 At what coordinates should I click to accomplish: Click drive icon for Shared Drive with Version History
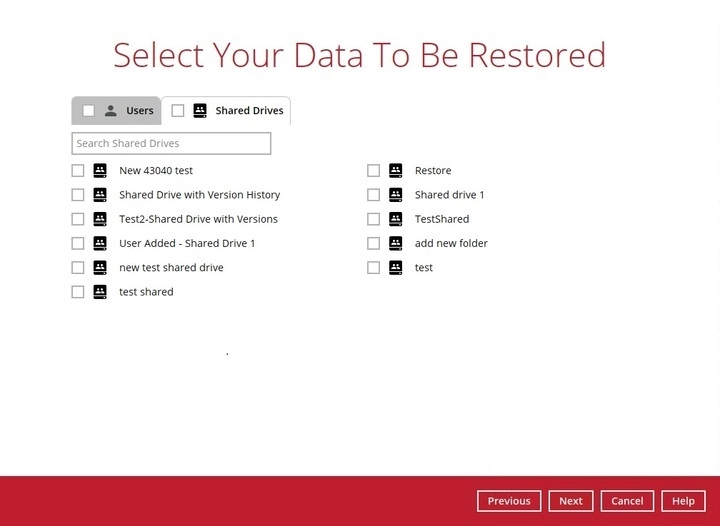tap(100, 195)
